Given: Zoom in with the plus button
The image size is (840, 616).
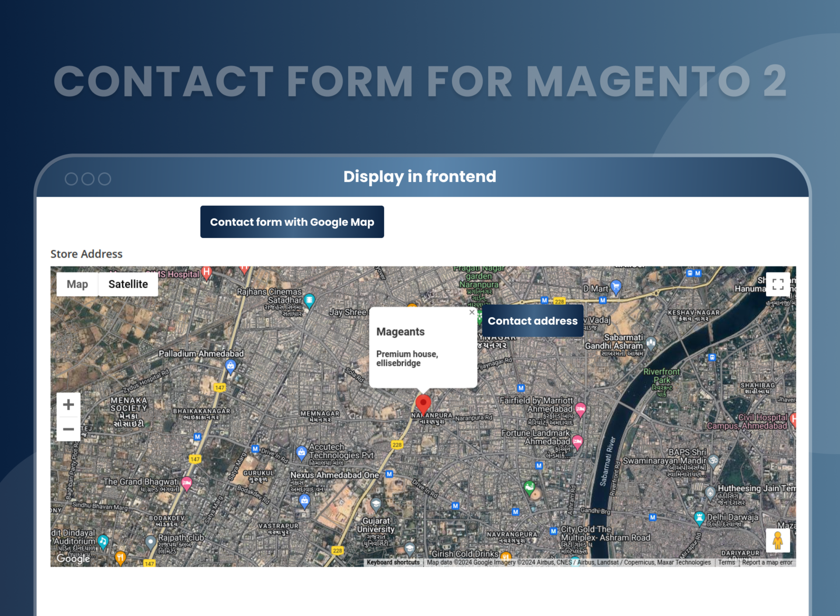Looking at the screenshot, I should point(68,404).
